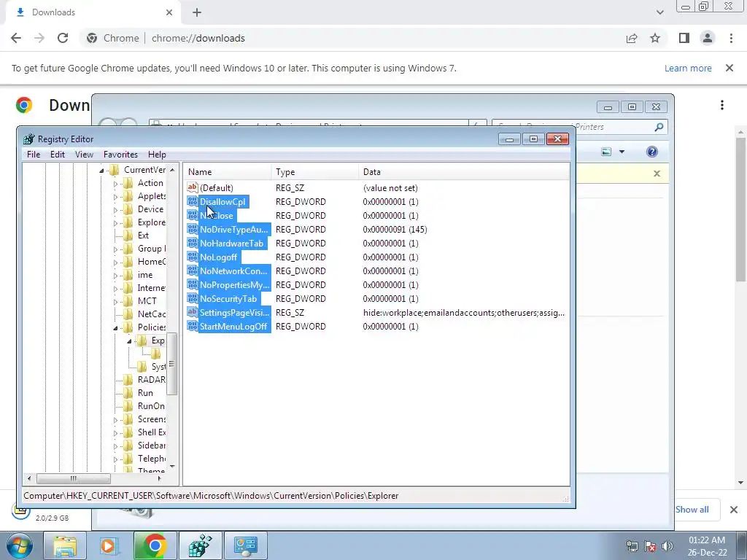The width and height of the screenshot is (747, 560).
Task: Close the downloads shelf bar
Action: pyautogui.click(x=734, y=510)
